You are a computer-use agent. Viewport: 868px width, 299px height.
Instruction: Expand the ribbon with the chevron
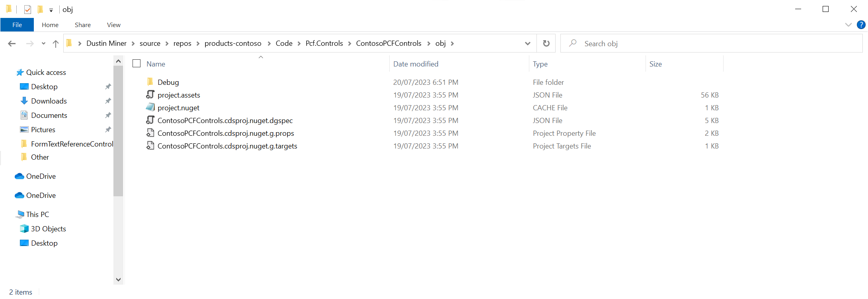[x=848, y=25]
